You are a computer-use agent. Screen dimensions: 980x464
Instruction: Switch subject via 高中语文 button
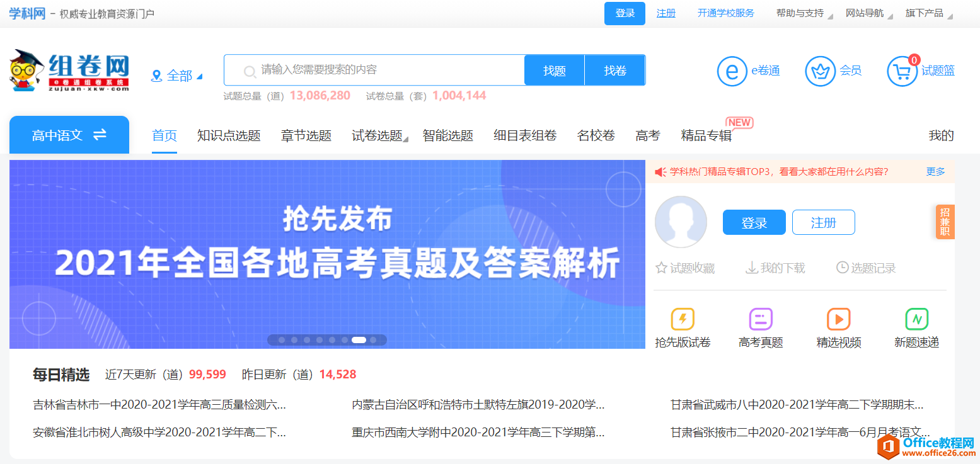(x=69, y=135)
